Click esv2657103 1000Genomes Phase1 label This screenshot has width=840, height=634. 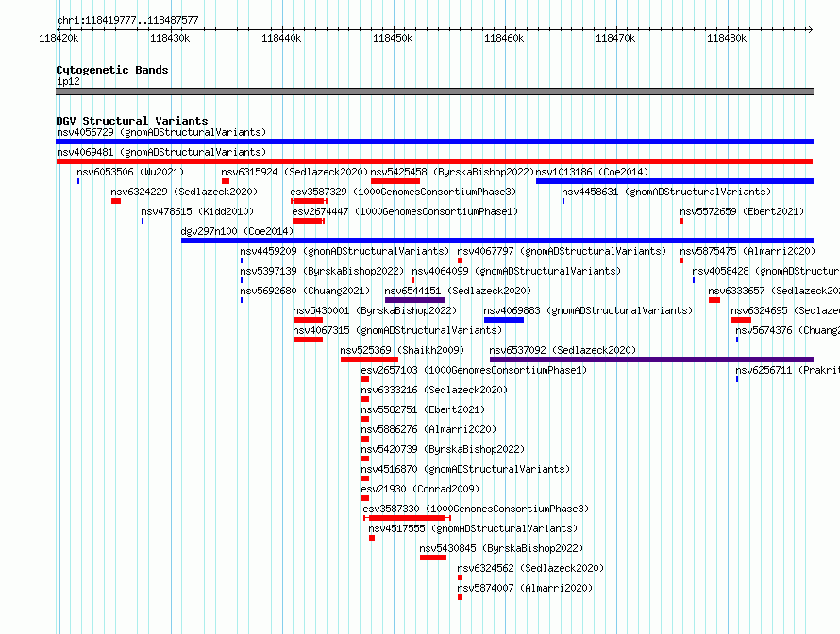point(474,370)
